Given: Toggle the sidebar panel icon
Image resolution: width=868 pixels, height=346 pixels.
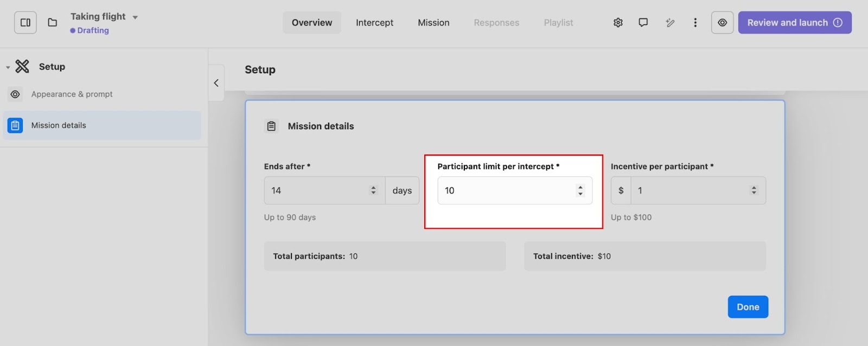Looking at the screenshot, I should (x=25, y=23).
